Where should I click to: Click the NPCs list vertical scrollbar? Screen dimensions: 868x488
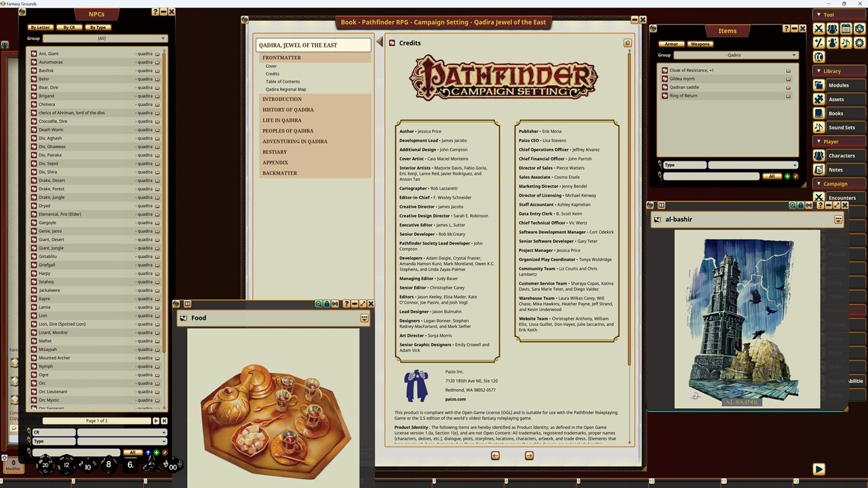164,203
